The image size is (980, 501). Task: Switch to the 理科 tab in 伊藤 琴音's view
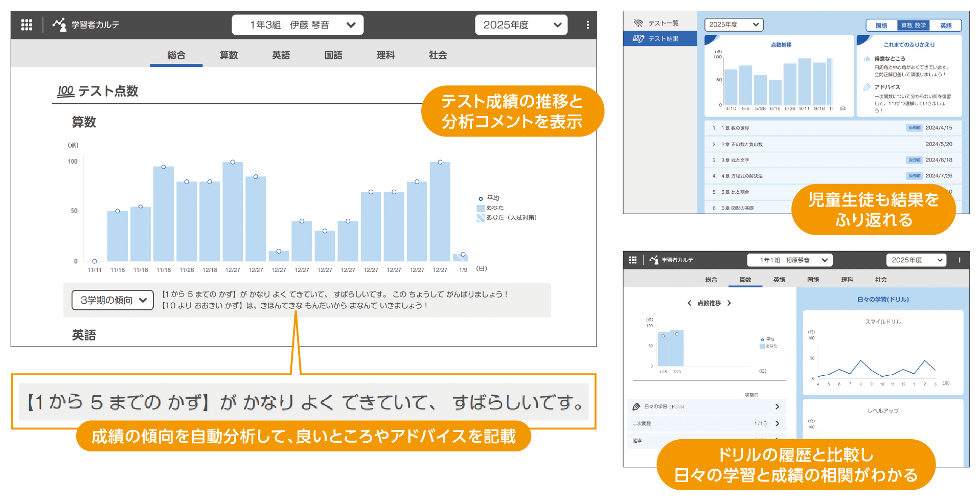click(x=385, y=55)
